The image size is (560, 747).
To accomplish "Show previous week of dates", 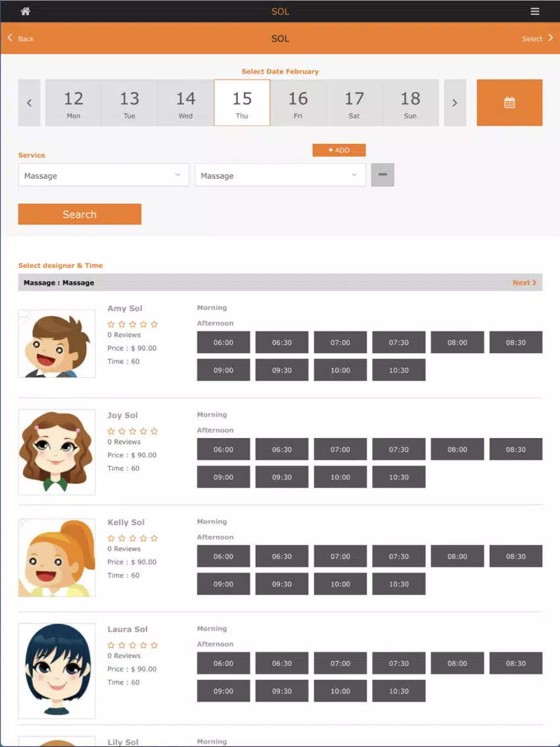I will (x=29, y=103).
